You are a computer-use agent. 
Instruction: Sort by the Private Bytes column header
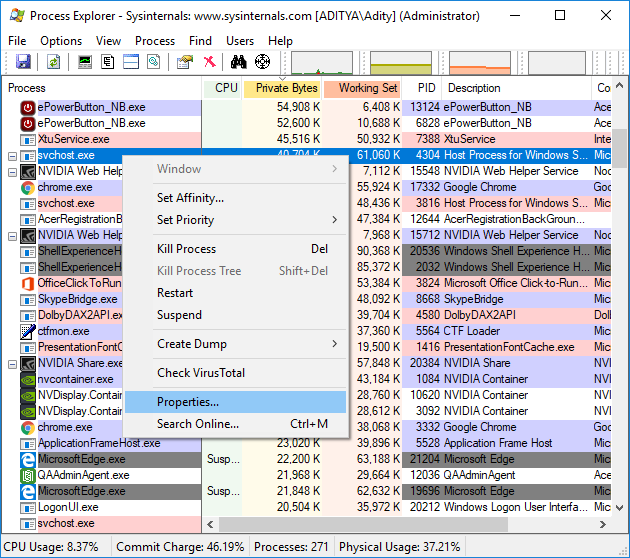pos(286,88)
